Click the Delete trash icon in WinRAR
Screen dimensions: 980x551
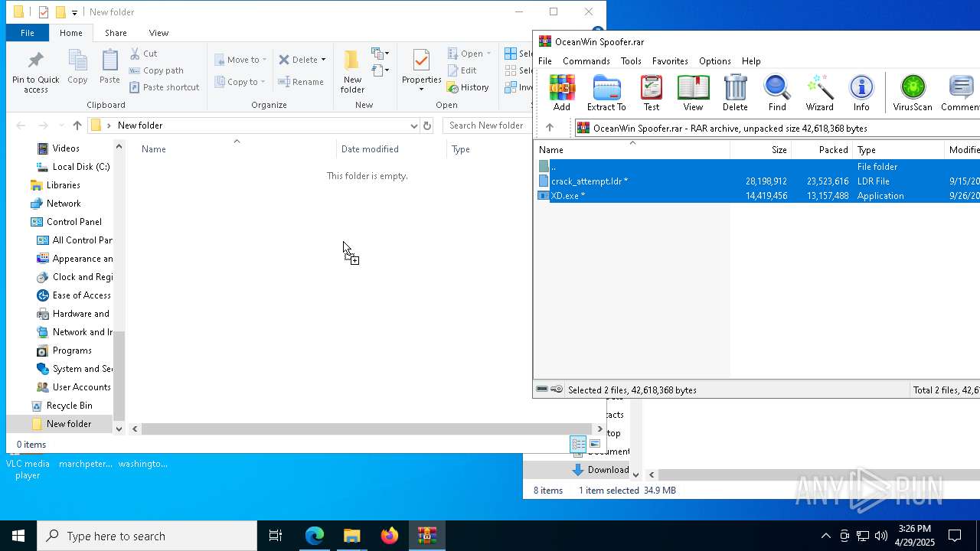735,93
